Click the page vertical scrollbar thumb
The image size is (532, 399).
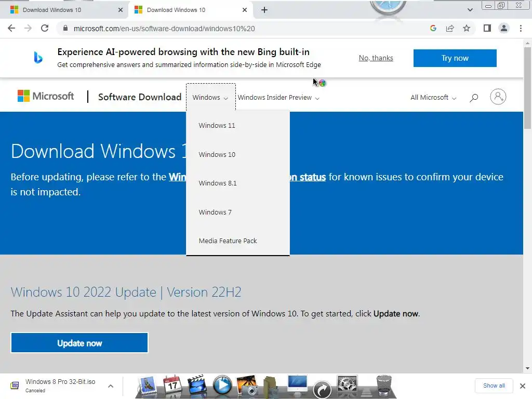[527, 87]
